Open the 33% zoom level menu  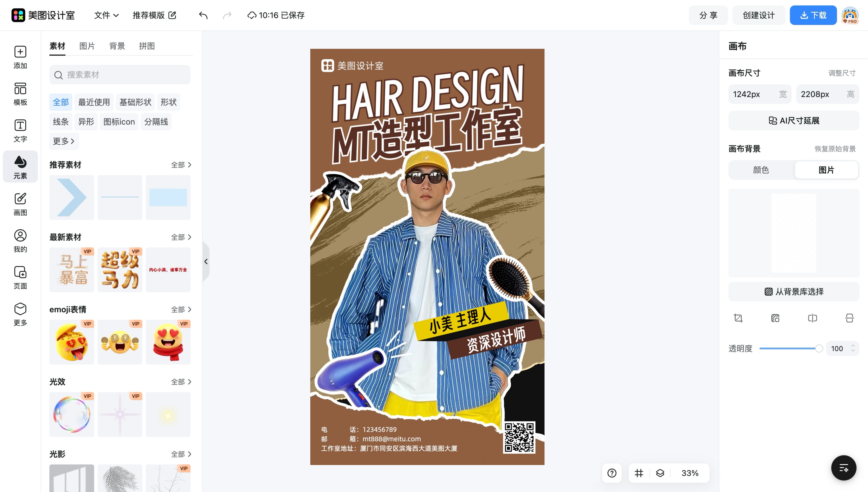click(x=689, y=473)
